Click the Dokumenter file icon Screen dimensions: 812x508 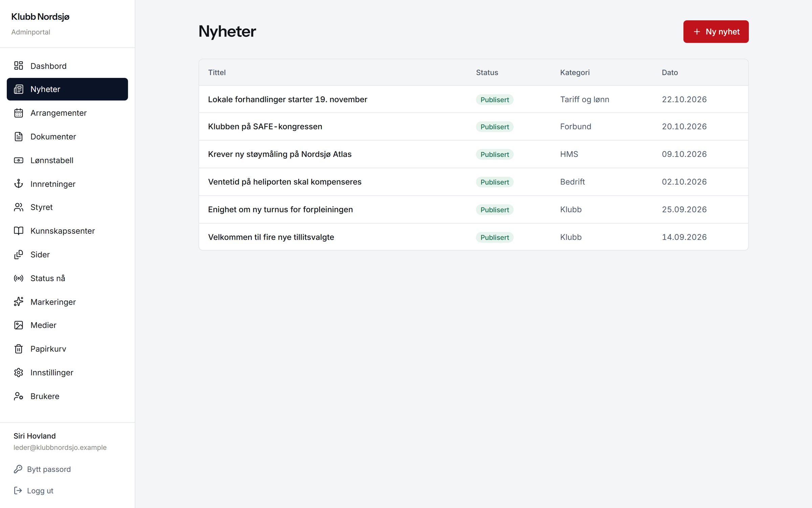19,136
